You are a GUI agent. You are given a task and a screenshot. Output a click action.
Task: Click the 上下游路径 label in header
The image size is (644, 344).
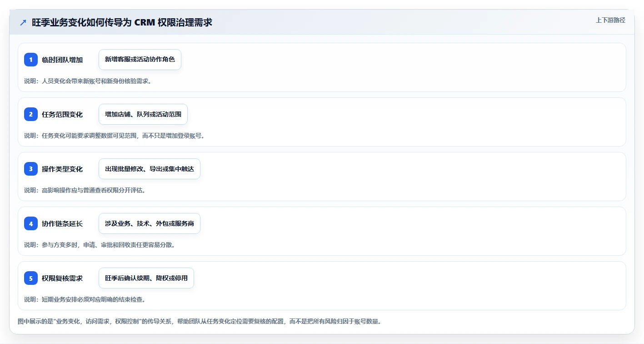(610, 20)
